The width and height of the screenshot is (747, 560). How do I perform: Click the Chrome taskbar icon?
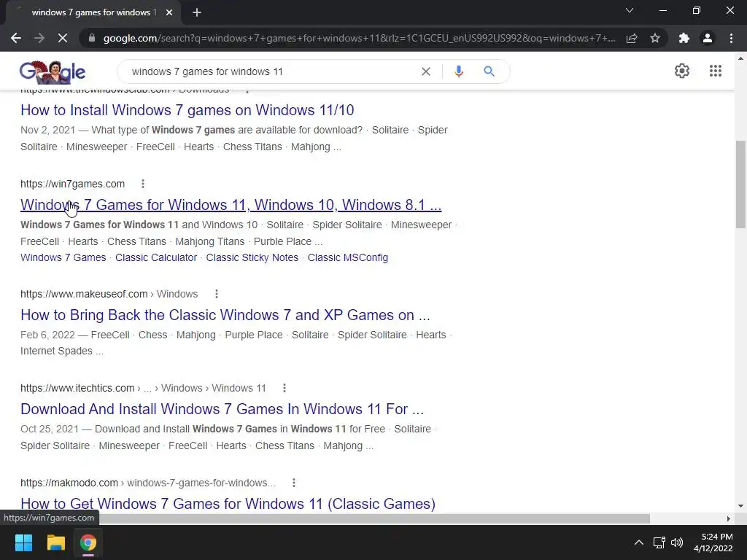[88, 542]
